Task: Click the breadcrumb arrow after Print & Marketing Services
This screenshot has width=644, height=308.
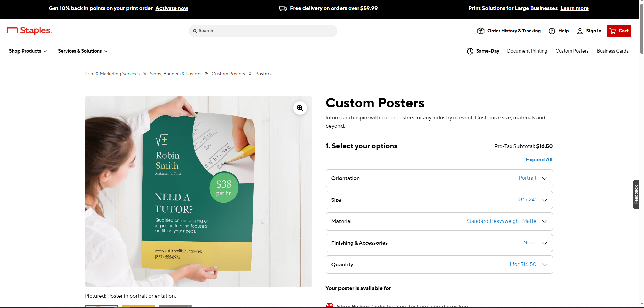Action: (x=145, y=74)
